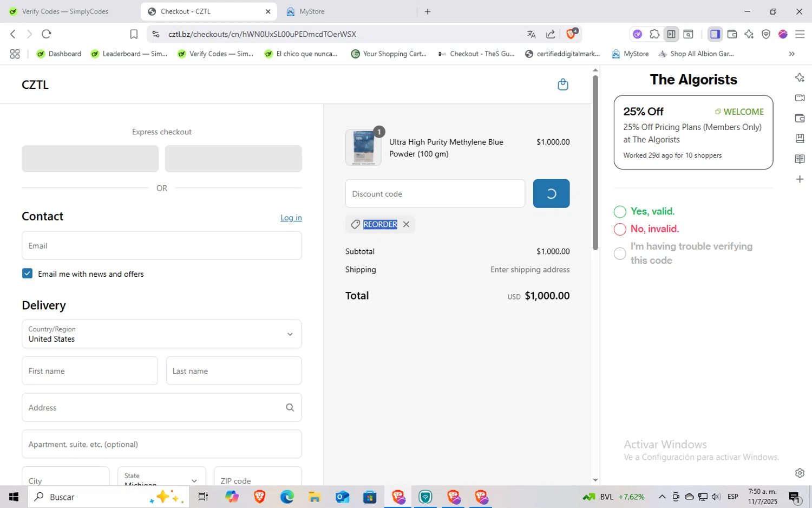This screenshot has height=508, width=812.
Task: Click the Methylene Blue product thumbnail
Action: tap(363, 147)
